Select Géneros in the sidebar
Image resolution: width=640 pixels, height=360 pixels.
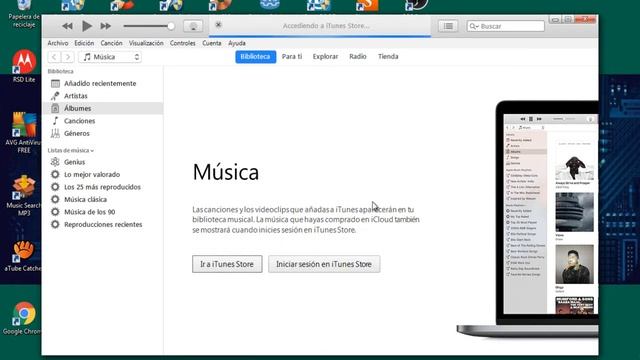103,133
